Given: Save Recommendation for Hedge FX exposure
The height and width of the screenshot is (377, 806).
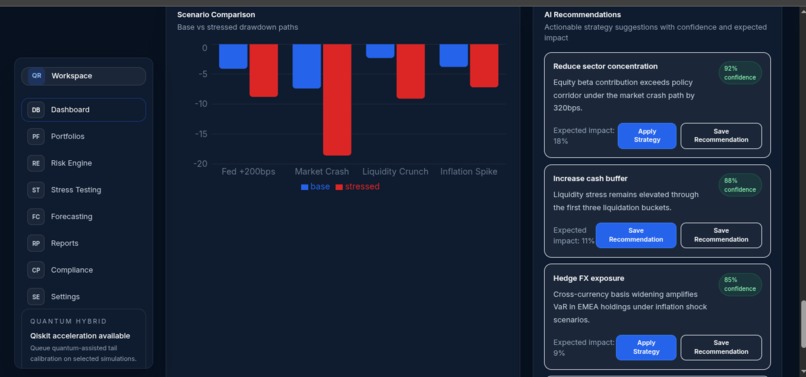Looking at the screenshot, I should [721, 348].
